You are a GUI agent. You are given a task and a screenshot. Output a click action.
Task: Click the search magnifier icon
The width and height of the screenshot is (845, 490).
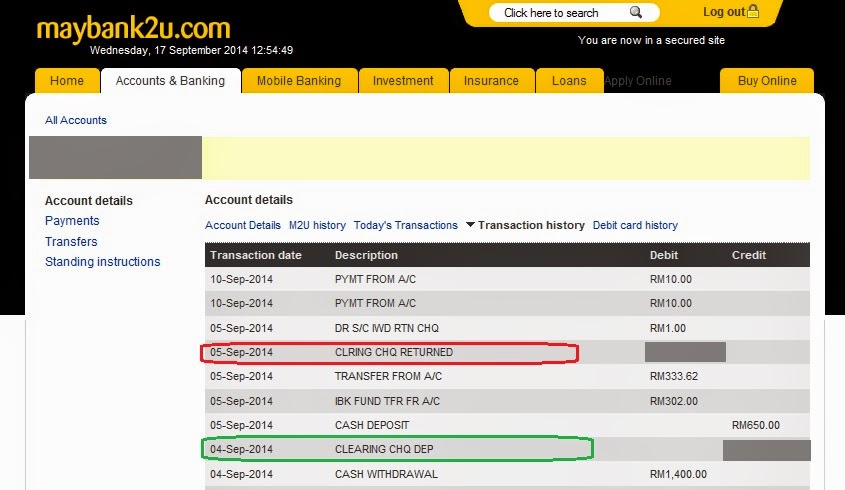coord(636,12)
